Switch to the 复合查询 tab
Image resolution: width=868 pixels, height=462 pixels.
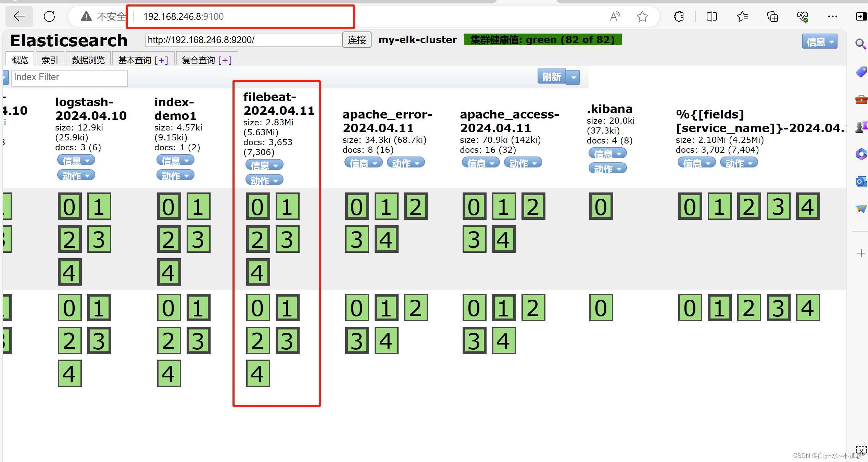point(198,60)
